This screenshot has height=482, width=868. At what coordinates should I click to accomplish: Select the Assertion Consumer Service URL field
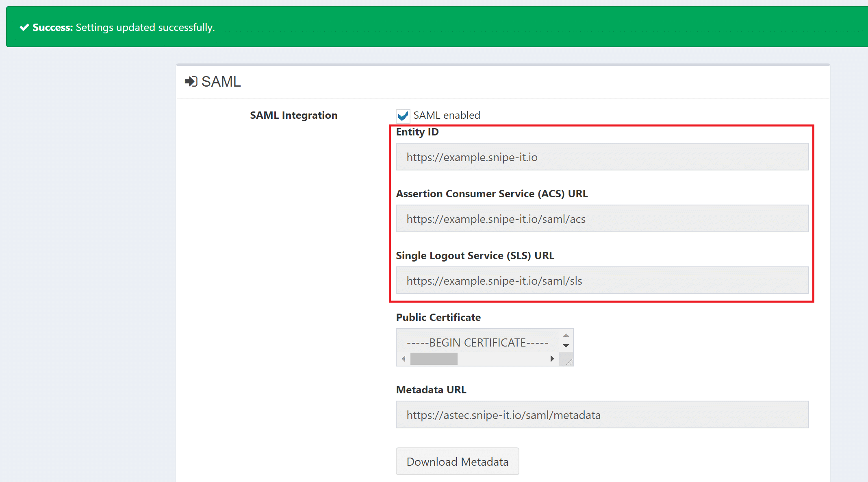click(602, 219)
